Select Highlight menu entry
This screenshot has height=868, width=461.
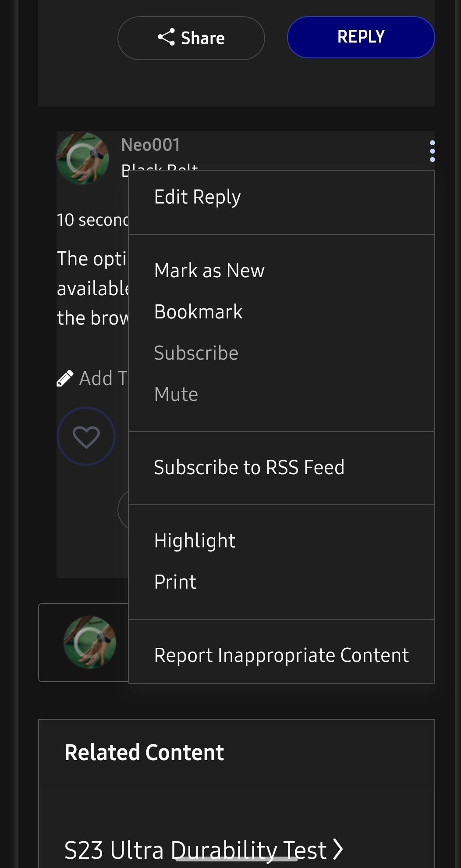(x=195, y=541)
